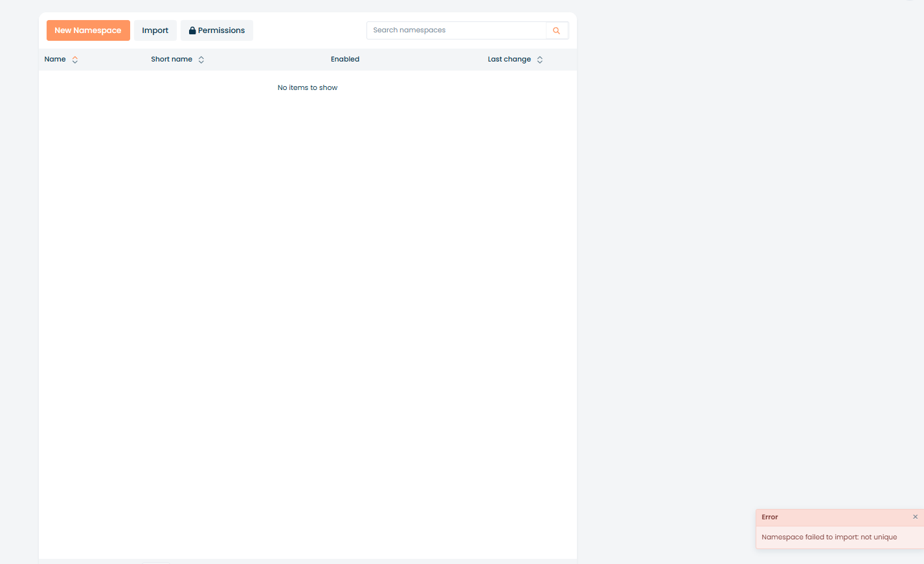
Task: Click the lock icon on Permissions
Action: 192,30
